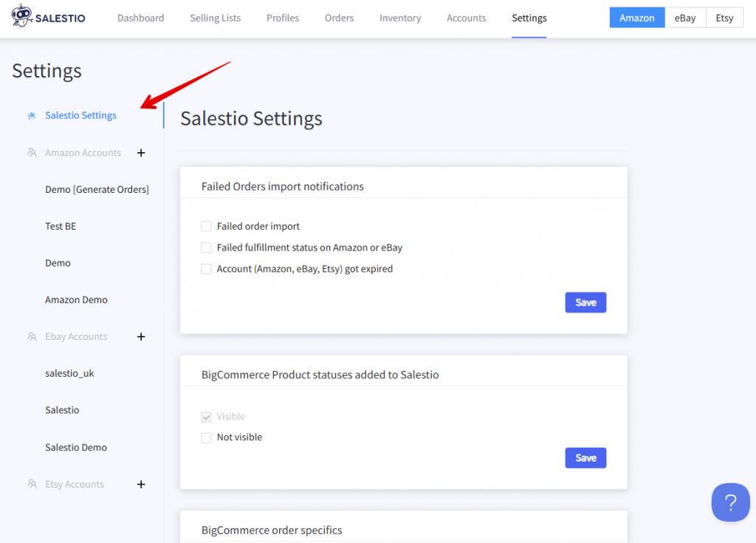Open the Inventory tab in top navigation
The width and height of the screenshot is (756, 543).
point(400,18)
